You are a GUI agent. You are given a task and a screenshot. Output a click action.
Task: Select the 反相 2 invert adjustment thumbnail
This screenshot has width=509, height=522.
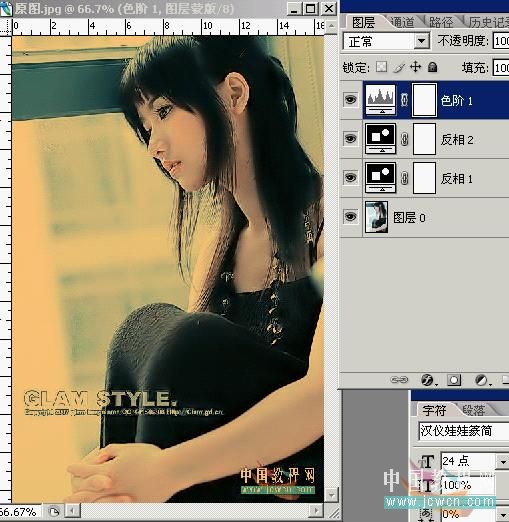tap(381, 139)
